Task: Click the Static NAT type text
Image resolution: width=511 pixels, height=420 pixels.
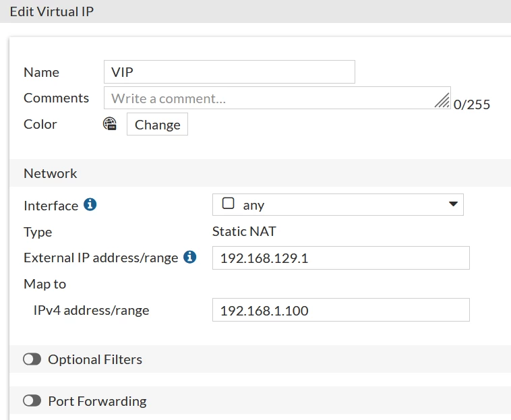Action: pyautogui.click(x=244, y=231)
